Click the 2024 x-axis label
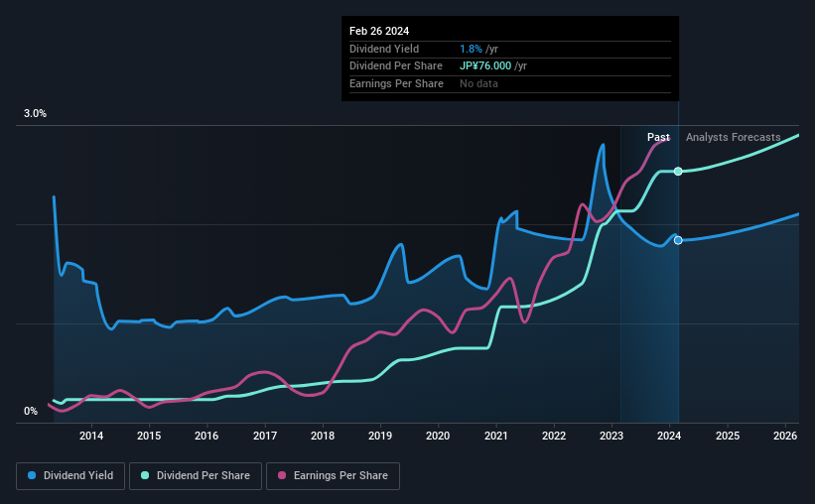The image size is (815, 504). tap(669, 436)
